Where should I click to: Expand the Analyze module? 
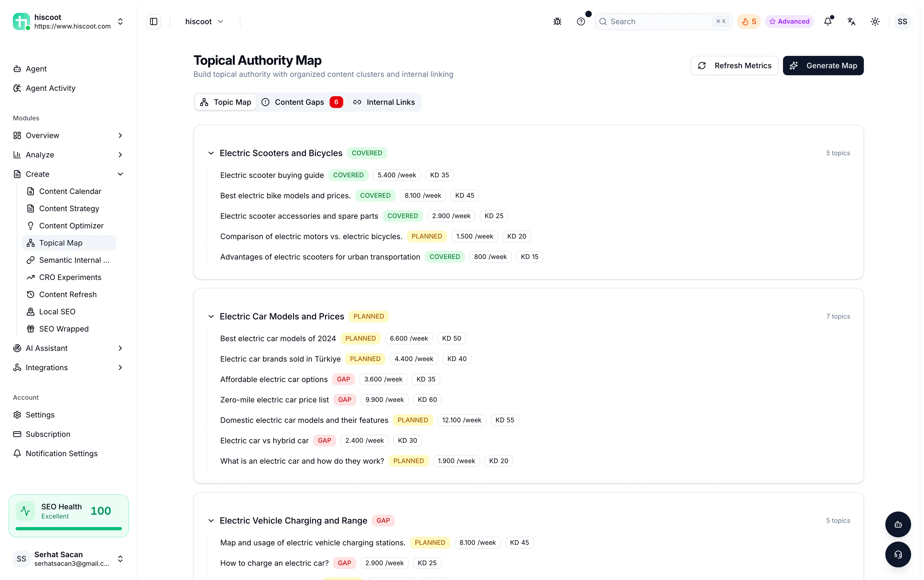pos(69,154)
